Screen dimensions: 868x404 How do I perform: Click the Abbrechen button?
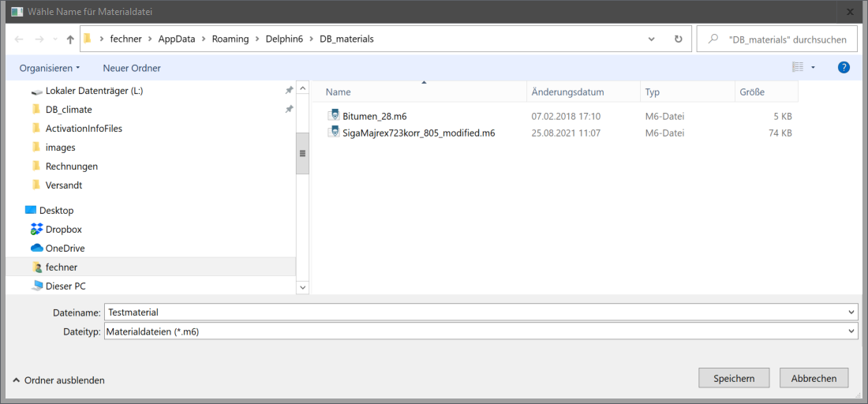click(x=814, y=379)
